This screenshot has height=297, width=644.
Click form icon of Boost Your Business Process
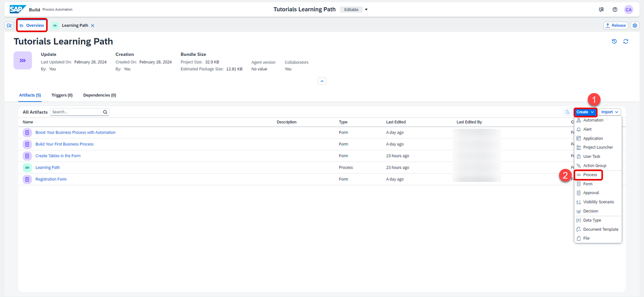[x=27, y=133]
